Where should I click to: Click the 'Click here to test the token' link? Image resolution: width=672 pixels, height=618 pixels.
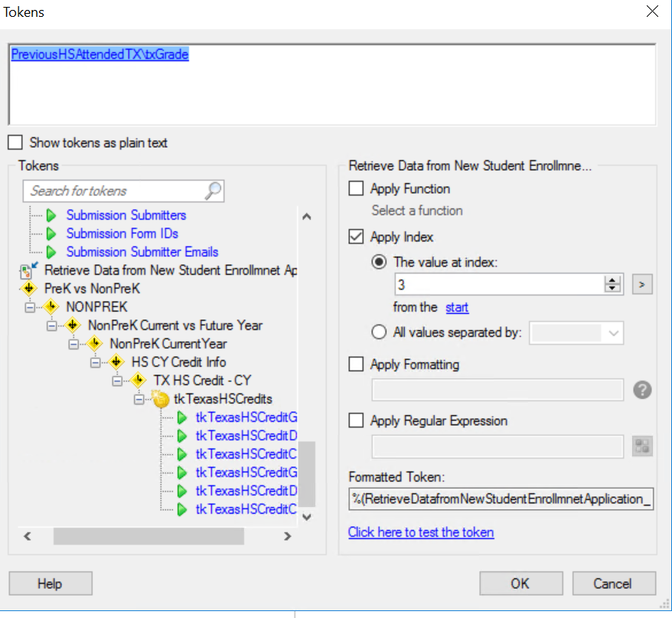pos(421,532)
